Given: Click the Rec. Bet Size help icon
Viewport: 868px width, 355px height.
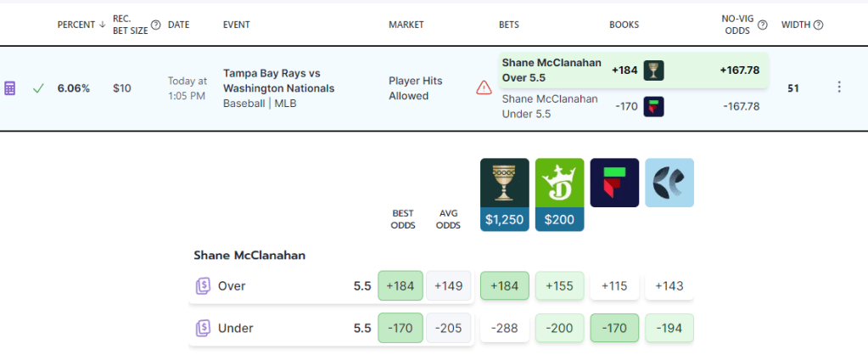Looking at the screenshot, I should click(155, 25).
